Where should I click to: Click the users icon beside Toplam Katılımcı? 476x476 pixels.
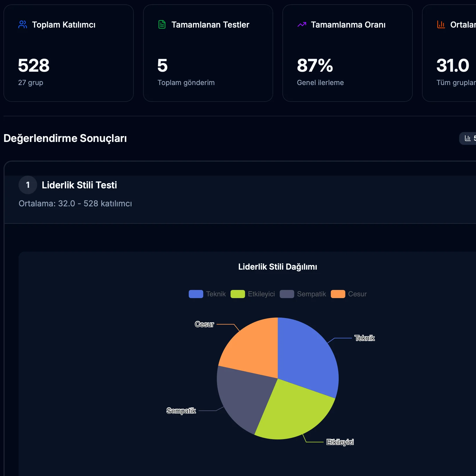click(23, 25)
